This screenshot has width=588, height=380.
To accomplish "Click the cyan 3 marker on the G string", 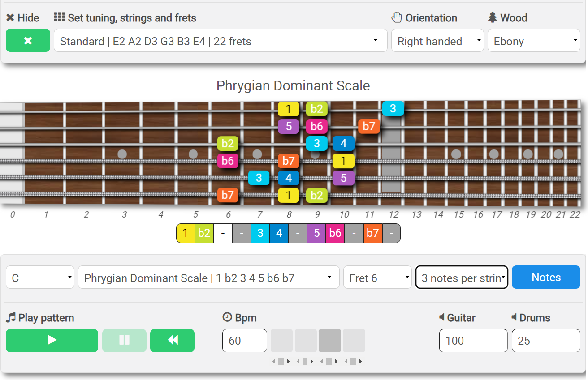I will (x=317, y=144).
